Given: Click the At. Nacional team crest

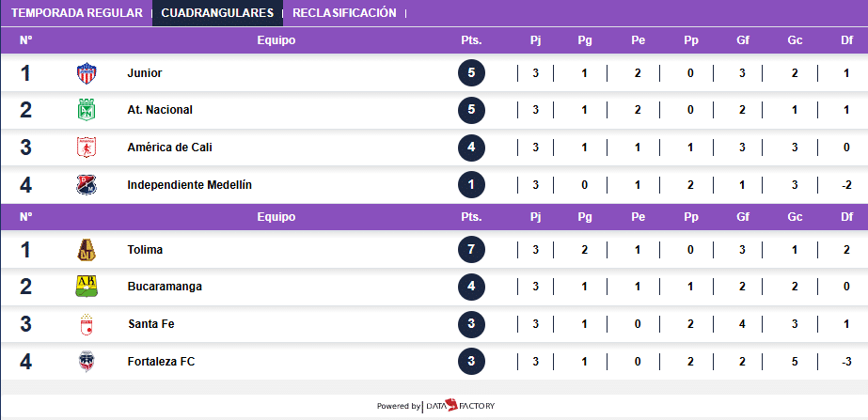Looking at the screenshot, I should coord(87,110).
